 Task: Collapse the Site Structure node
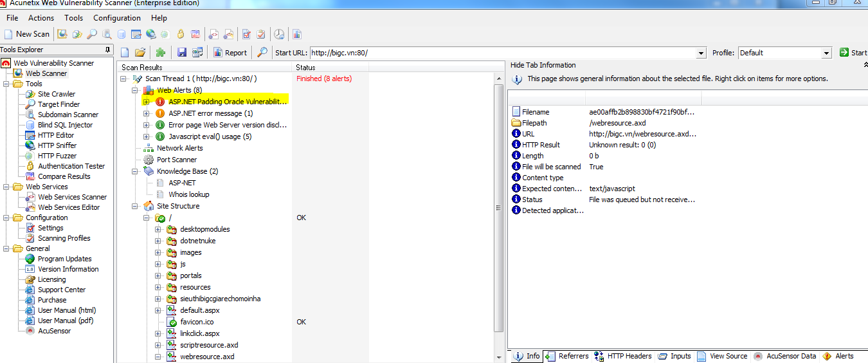pyautogui.click(x=135, y=206)
